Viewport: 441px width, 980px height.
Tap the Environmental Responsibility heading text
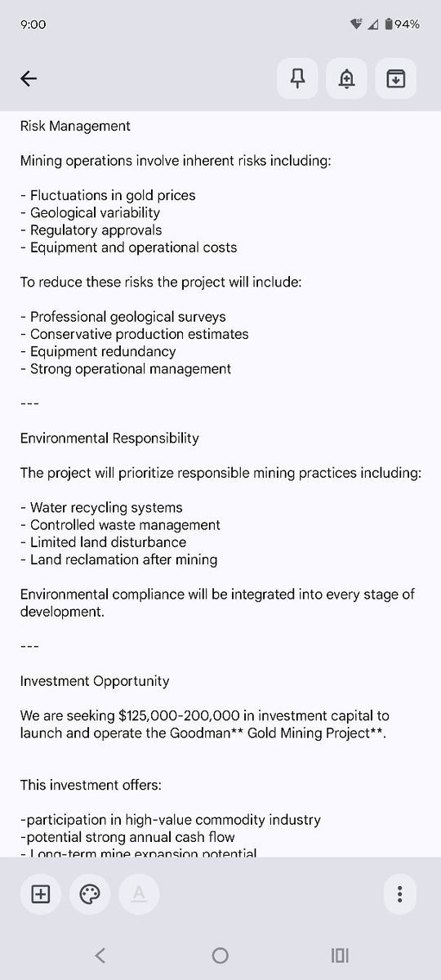tap(109, 438)
